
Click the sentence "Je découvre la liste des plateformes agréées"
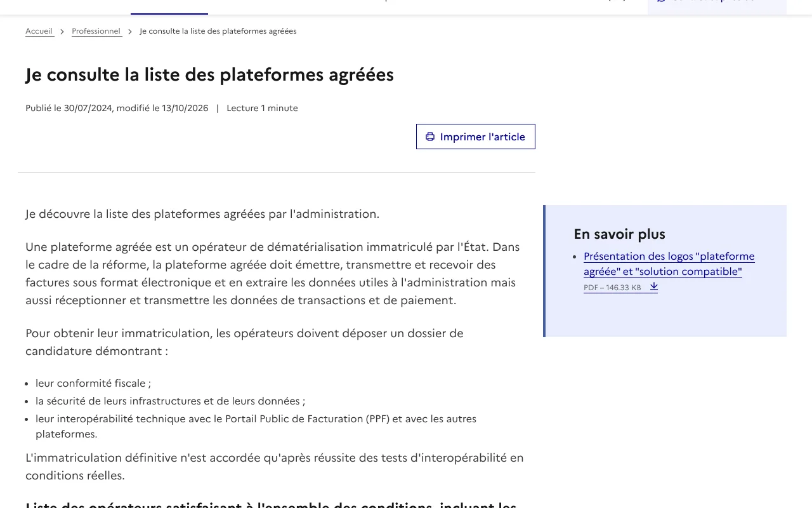(x=202, y=214)
